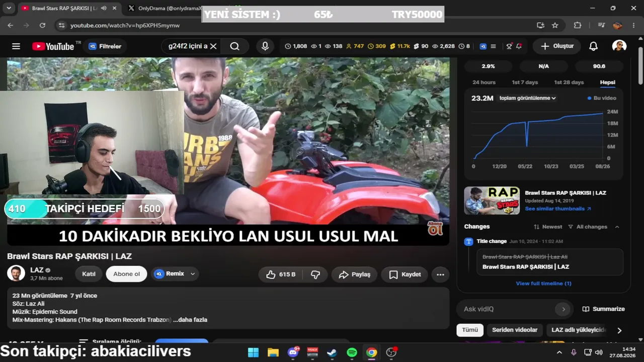Show hidden system tray icons
644x362 pixels.
(559, 352)
